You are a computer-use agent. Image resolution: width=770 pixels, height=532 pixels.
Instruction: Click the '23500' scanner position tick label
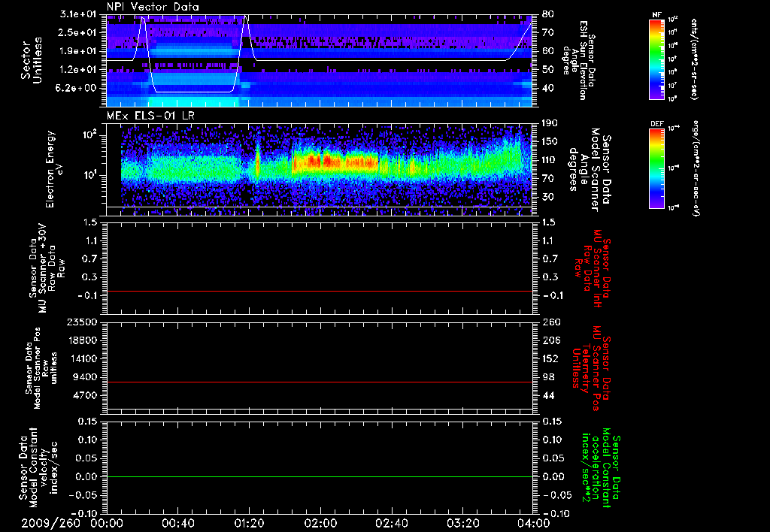(x=81, y=322)
